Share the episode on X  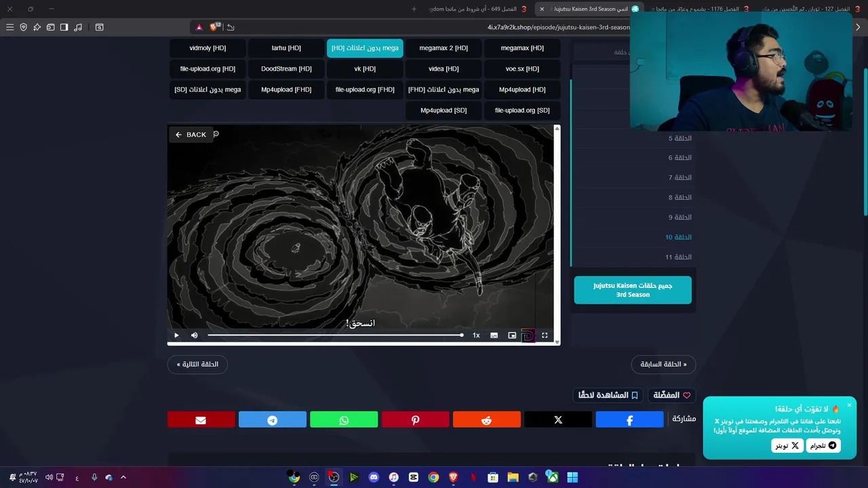[558, 420]
